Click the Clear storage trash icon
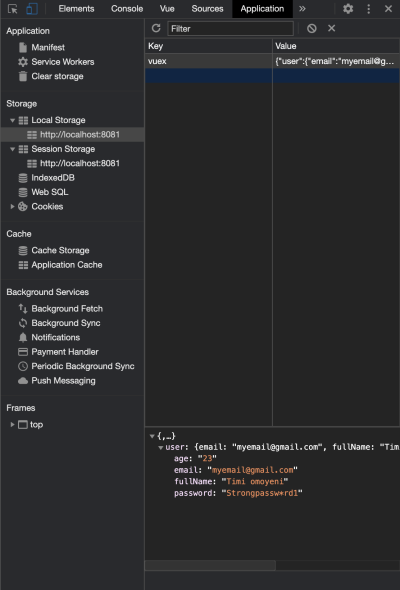The image size is (400, 590). point(23,76)
